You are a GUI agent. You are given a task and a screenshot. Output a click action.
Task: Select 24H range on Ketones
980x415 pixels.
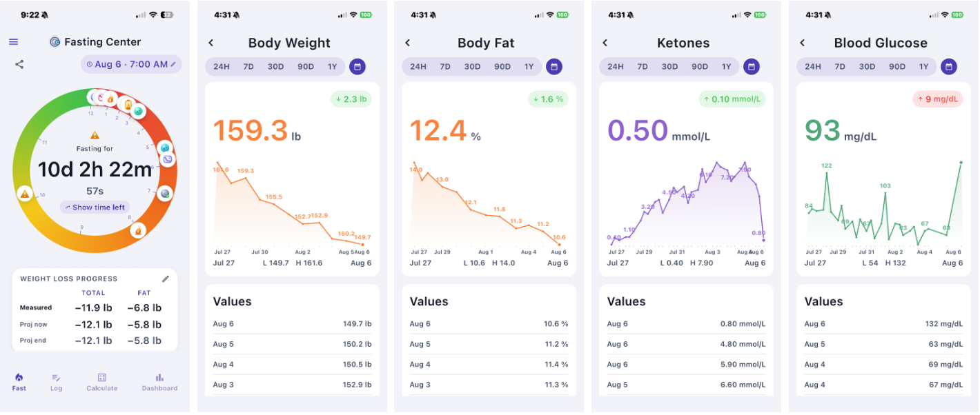coord(616,67)
